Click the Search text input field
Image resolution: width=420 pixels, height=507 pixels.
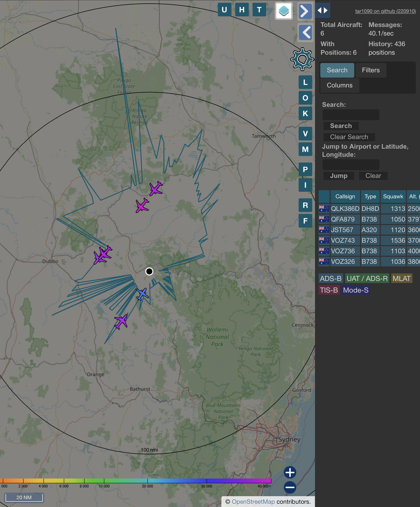[351, 115]
